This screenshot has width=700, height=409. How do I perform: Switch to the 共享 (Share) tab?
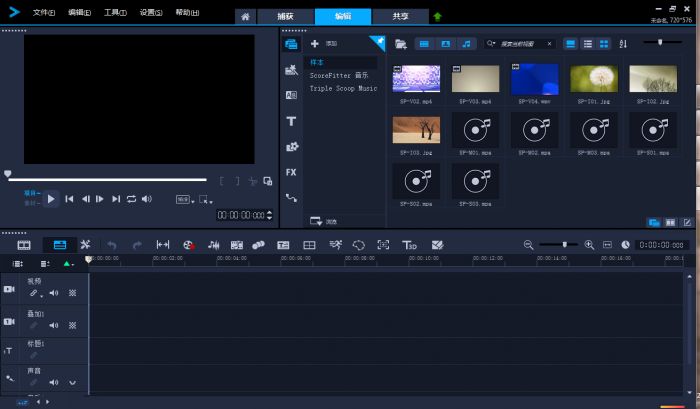pyautogui.click(x=399, y=17)
